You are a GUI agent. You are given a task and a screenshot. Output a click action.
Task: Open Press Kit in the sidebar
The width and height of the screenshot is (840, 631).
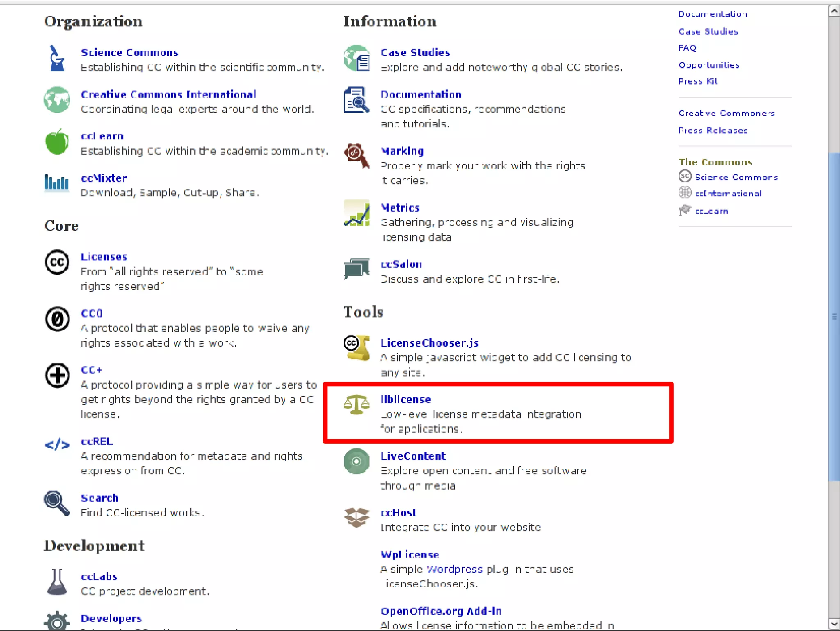[x=698, y=81]
